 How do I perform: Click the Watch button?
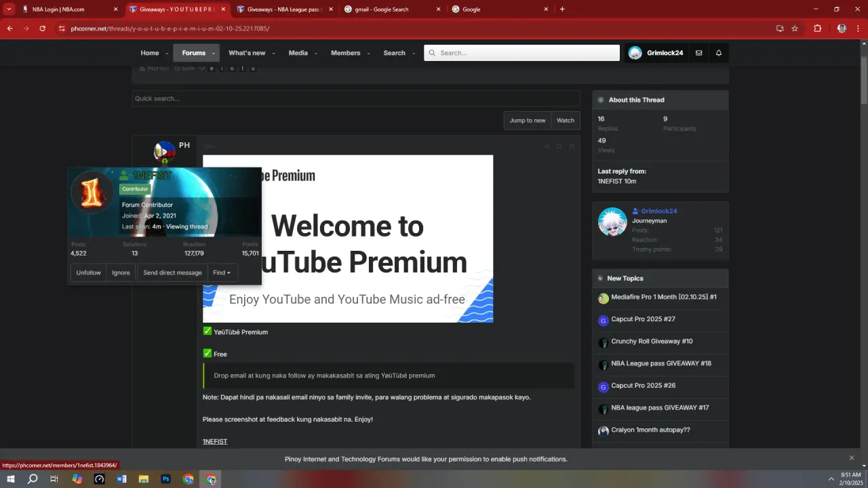coord(566,121)
